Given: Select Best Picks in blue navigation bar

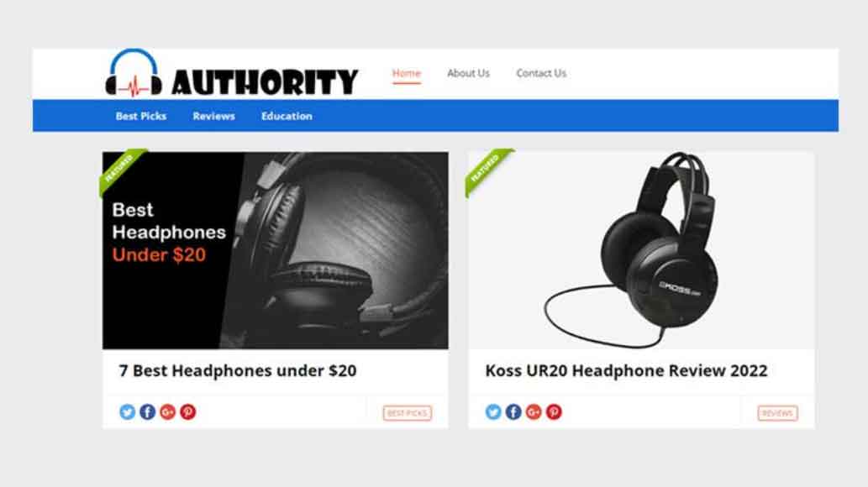Looking at the screenshot, I should point(141,116).
